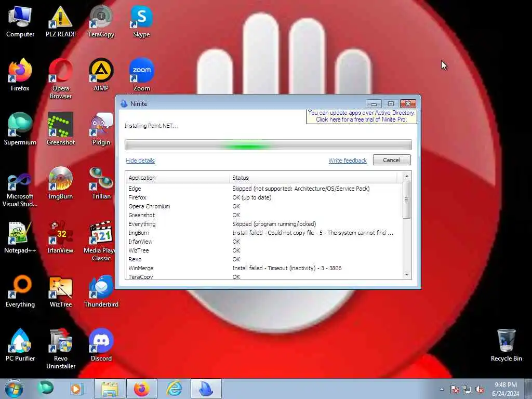Open the Firefox desktop shortcut
Image resolution: width=532 pixels, height=399 pixels.
(20, 75)
